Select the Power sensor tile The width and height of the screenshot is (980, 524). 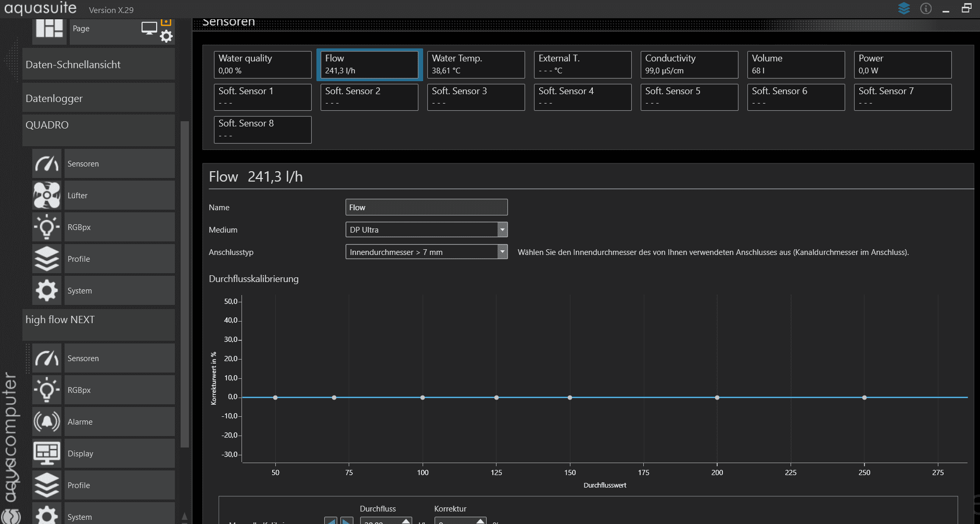[x=903, y=65]
